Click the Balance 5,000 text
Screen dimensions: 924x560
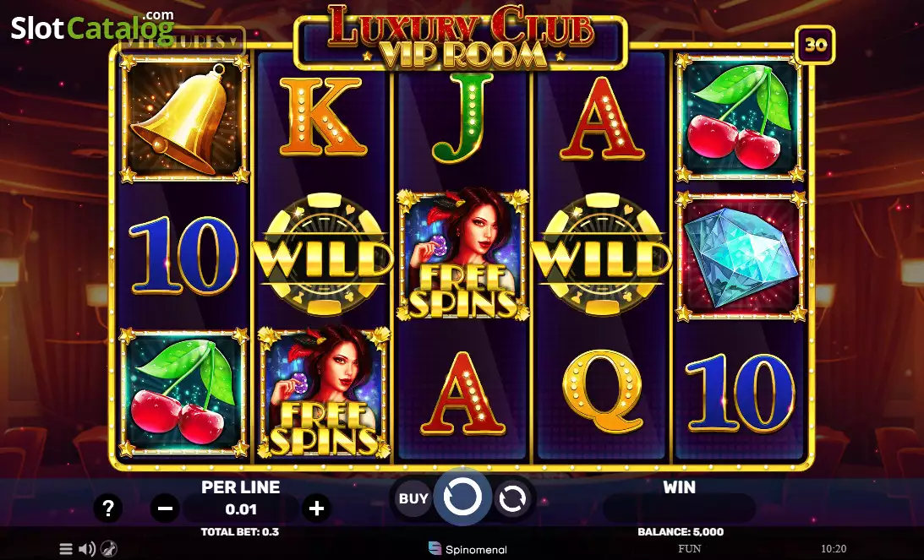click(681, 532)
